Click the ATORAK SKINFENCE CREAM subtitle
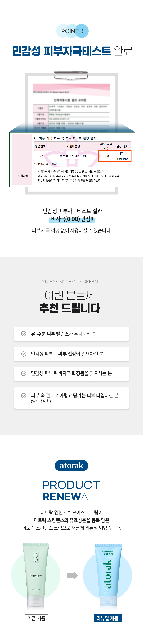 (70, 282)
